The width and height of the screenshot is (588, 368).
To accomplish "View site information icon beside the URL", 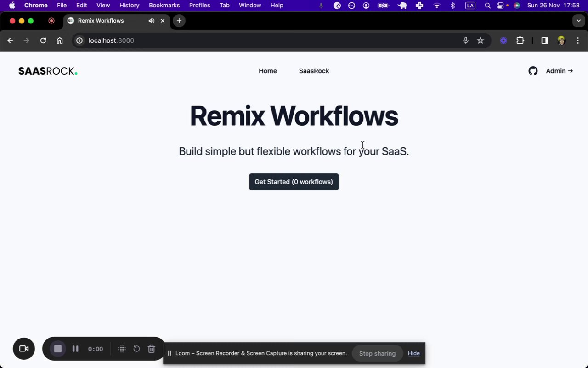I will (x=79, y=40).
